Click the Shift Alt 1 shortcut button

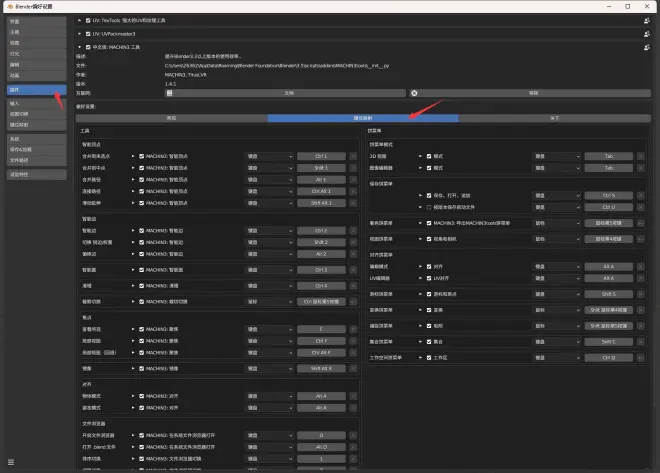tap(321, 203)
